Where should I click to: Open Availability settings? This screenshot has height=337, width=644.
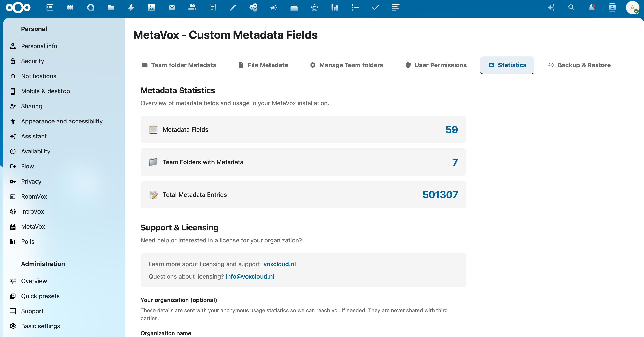[x=64, y=151]
